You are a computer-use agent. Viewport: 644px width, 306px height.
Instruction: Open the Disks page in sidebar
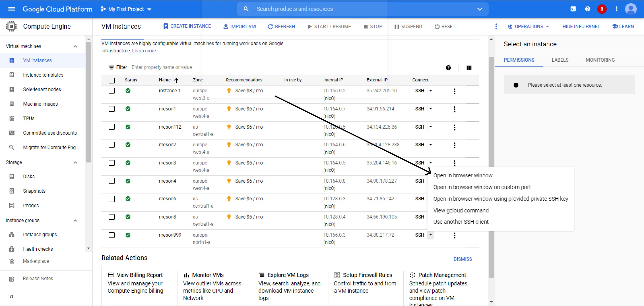[x=29, y=176]
